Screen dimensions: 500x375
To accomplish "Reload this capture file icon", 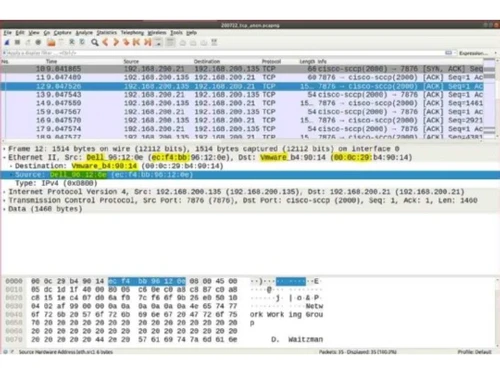I will pyautogui.click(x=82, y=42).
